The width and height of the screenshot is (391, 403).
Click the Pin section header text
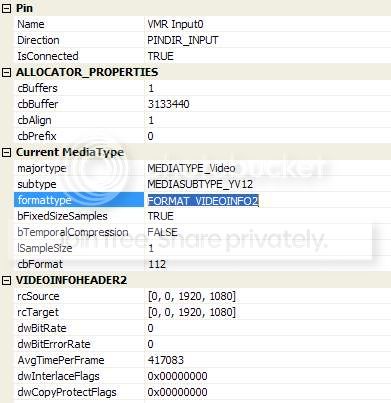(24, 8)
